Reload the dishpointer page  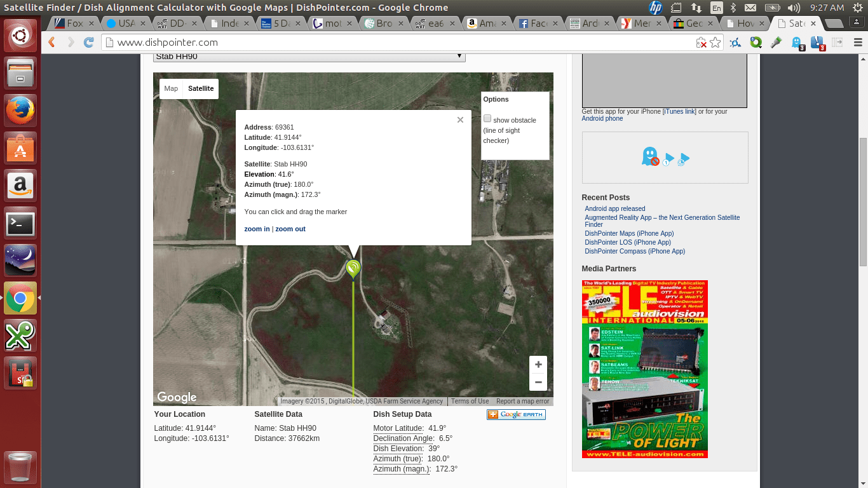tap(89, 43)
